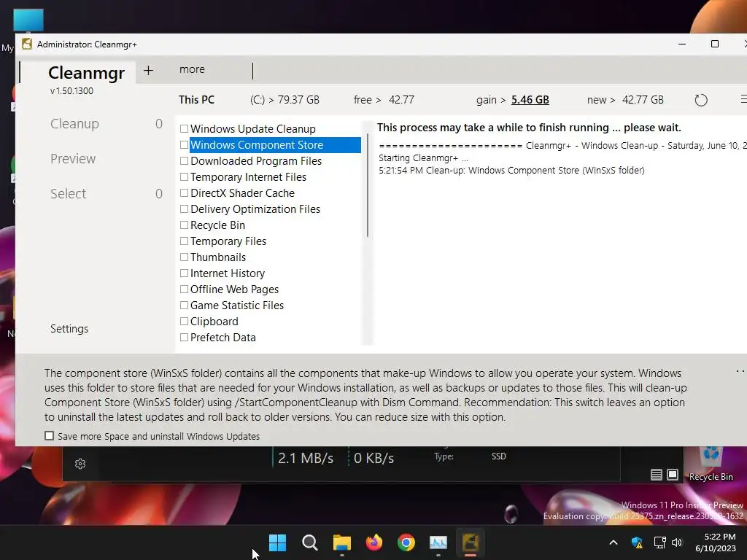Click the refresh icon beside the 42.77 GB value
The height and width of the screenshot is (560, 747).
701,100
